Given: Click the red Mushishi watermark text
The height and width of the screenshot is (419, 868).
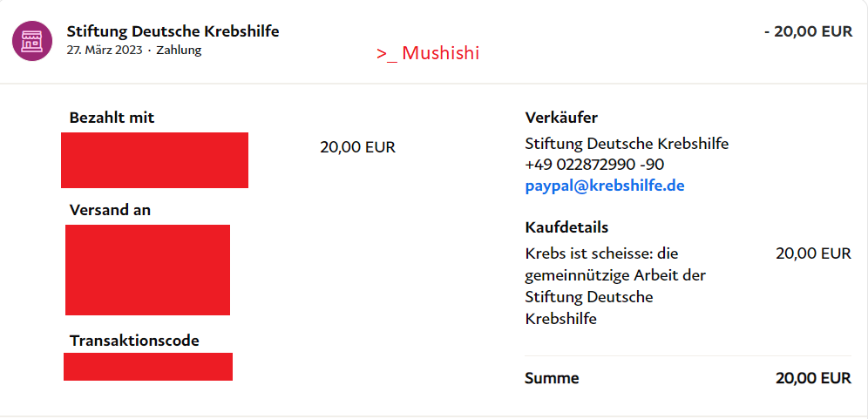Looking at the screenshot, I should pos(428,53).
